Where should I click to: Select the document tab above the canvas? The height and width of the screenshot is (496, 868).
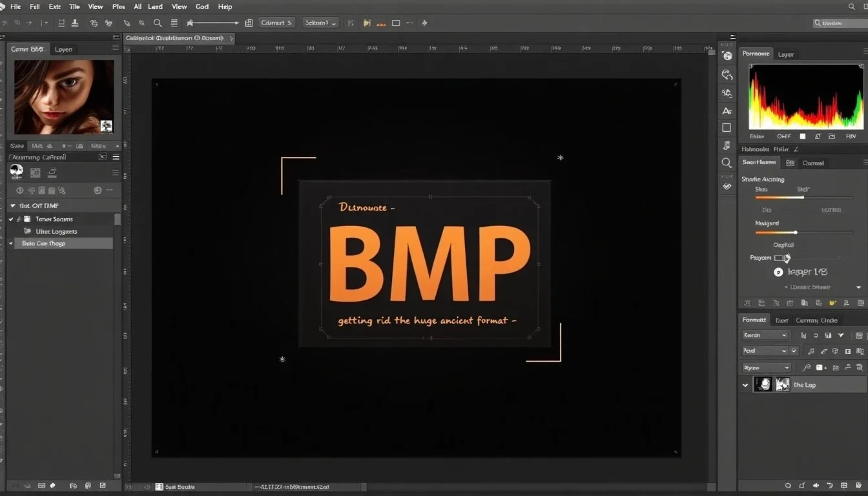click(179, 39)
